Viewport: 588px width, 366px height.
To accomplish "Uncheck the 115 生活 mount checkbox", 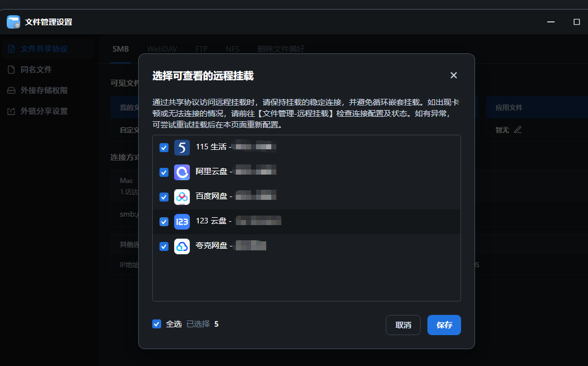I will pos(164,148).
